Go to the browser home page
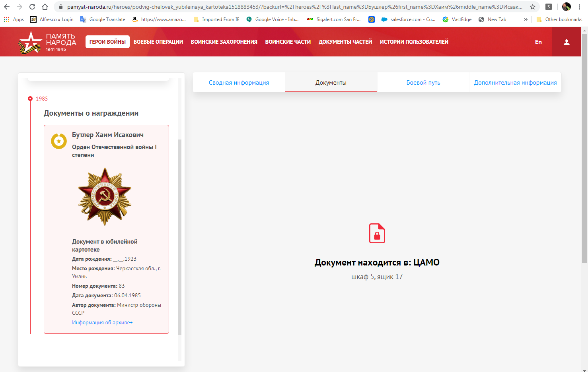This screenshot has height=372, width=588. tap(45, 7)
